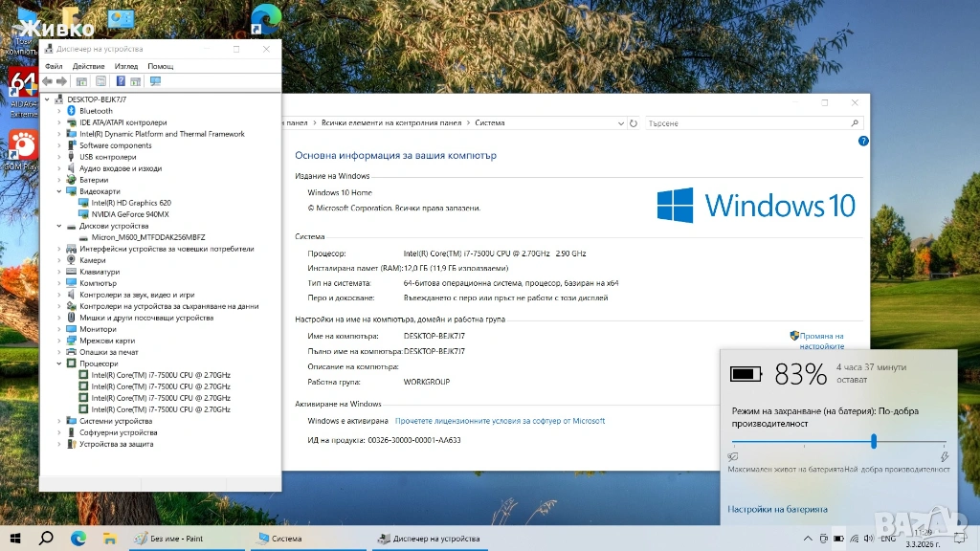Image resolution: width=980 pixels, height=551 pixels.
Task: Click the GOM Player desktop icon
Action: click(x=21, y=146)
